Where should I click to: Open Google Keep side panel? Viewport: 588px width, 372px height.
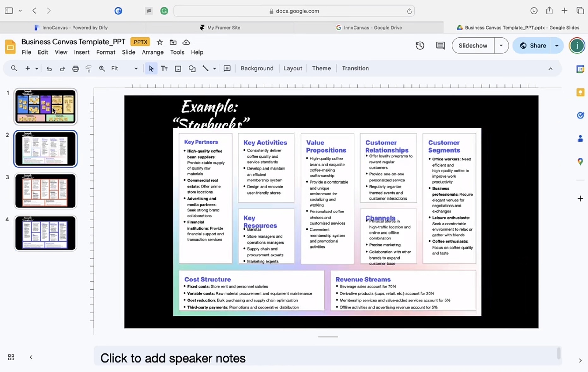tap(580, 92)
